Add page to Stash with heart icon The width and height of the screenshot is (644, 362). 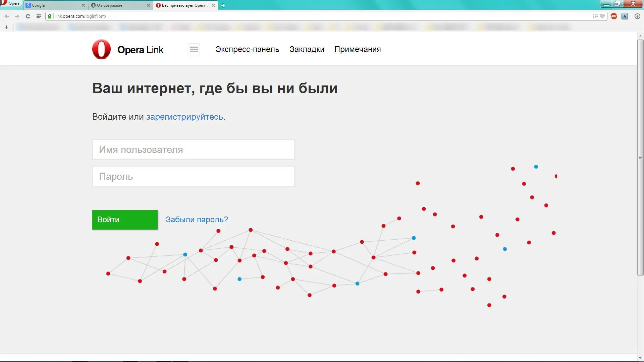pyautogui.click(x=602, y=16)
